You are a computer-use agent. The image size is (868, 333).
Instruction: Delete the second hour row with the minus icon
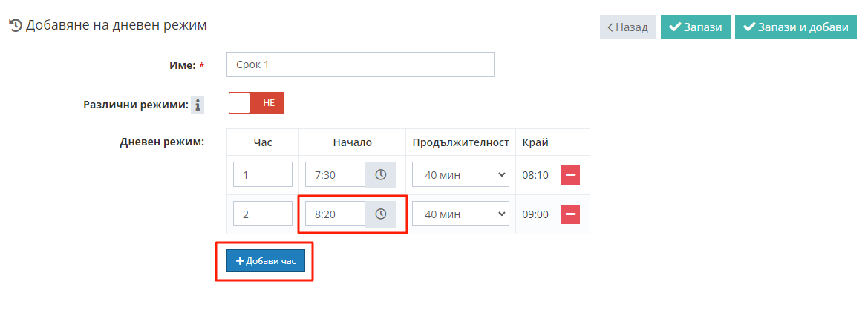point(570,214)
